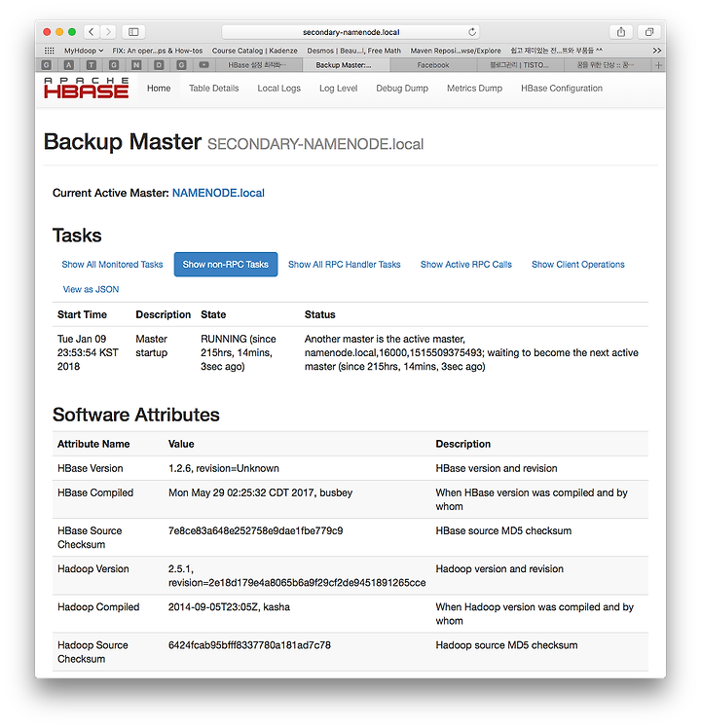701x728 pixels.
Task: Open the 'FIX: An oper...ps & How-tos' bookmark
Action: click(x=158, y=51)
